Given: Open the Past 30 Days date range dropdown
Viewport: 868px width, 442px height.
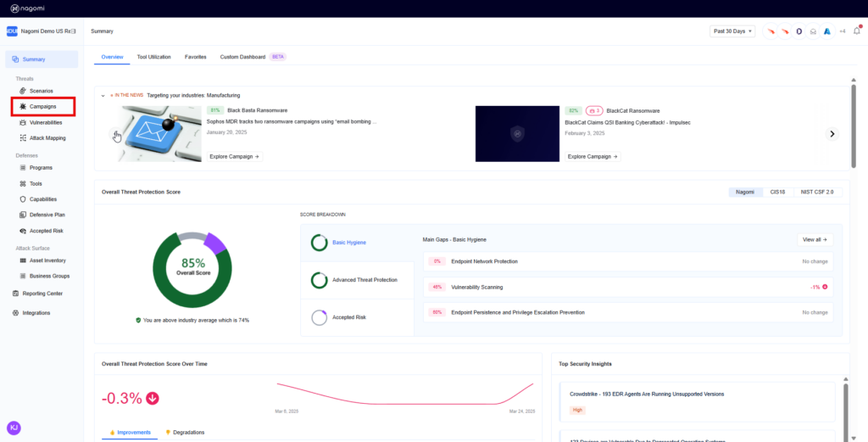Looking at the screenshot, I should [x=732, y=31].
